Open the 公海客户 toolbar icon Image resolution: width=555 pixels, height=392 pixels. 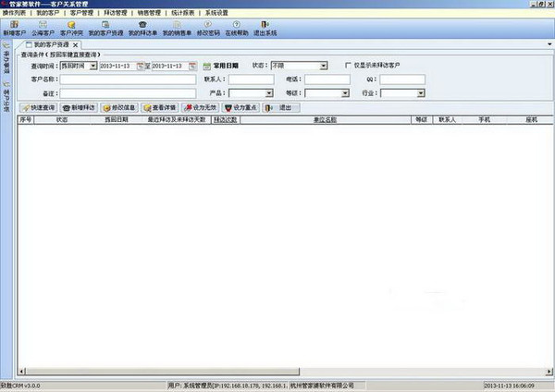[x=42, y=29]
